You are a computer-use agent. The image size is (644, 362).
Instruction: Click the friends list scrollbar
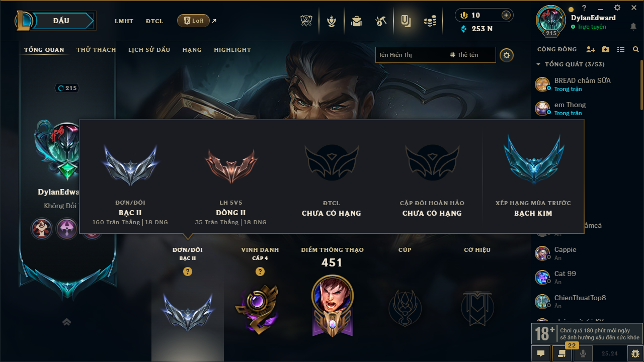[x=641, y=85]
